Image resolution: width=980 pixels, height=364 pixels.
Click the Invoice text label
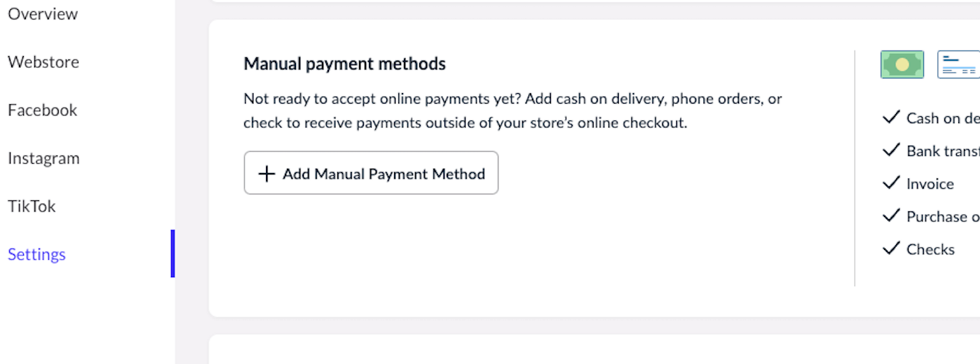pos(930,183)
